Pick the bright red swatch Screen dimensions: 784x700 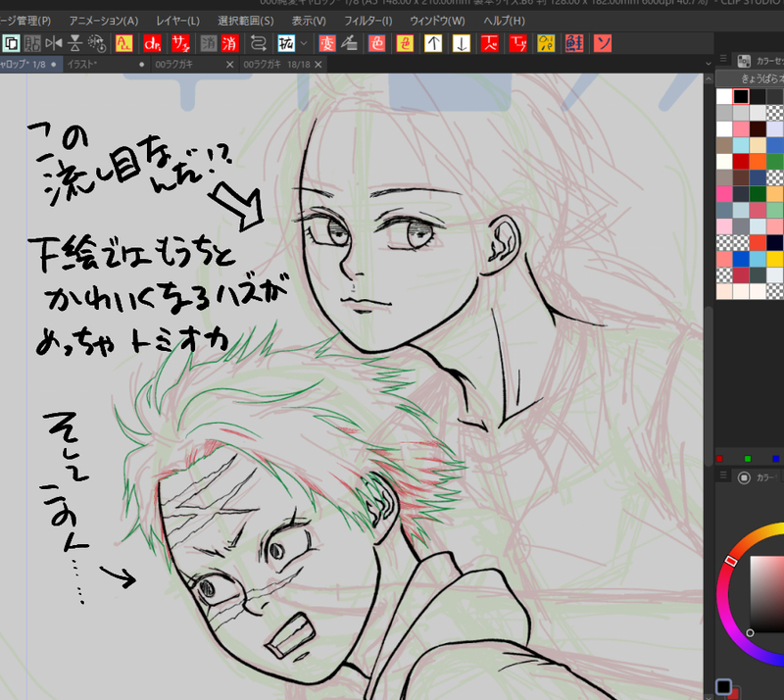pyautogui.click(x=741, y=162)
